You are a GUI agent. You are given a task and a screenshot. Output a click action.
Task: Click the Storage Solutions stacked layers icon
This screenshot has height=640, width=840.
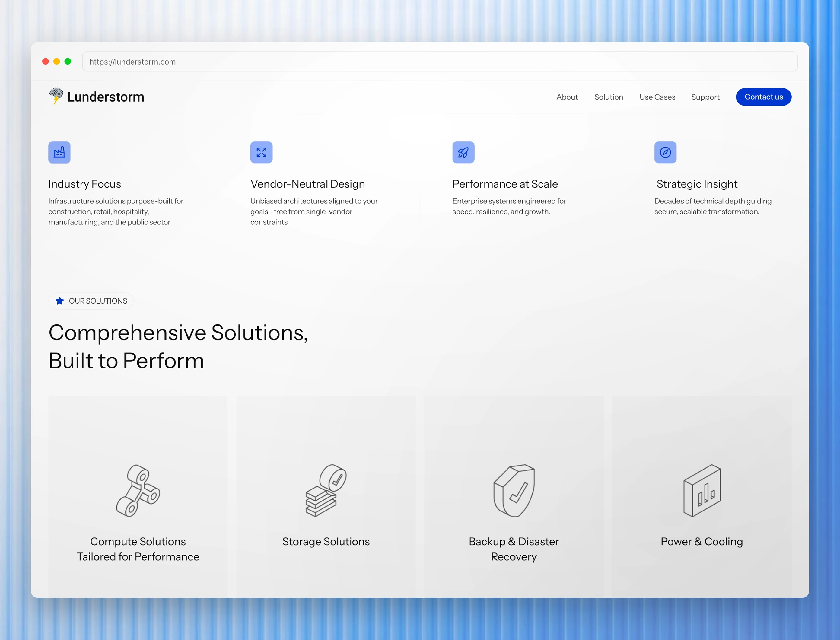click(x=326, y=491)
